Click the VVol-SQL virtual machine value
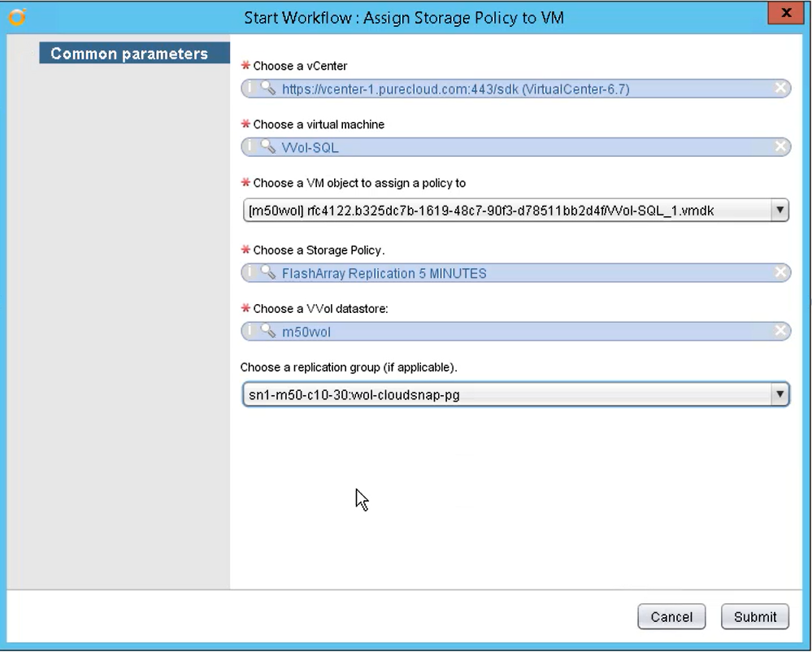Image resolution: width=812 pixels, height=652 pixels. pyautogui.click(x=310, y=148)
